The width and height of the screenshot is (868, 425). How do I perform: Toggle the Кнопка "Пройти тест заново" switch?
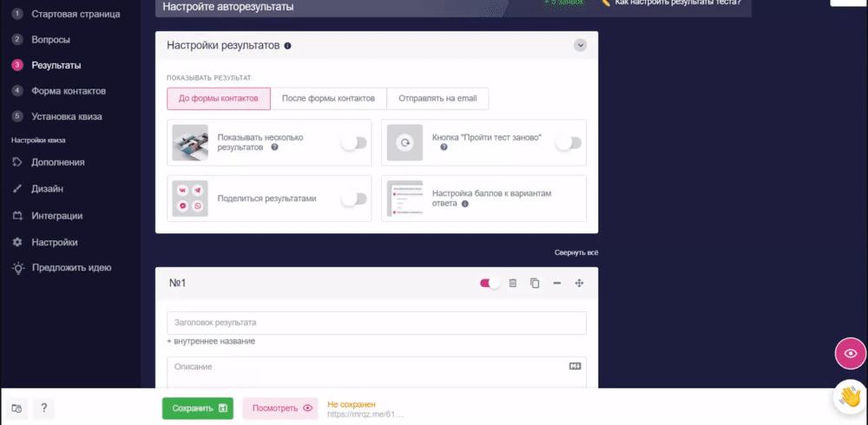click(568, 143)
